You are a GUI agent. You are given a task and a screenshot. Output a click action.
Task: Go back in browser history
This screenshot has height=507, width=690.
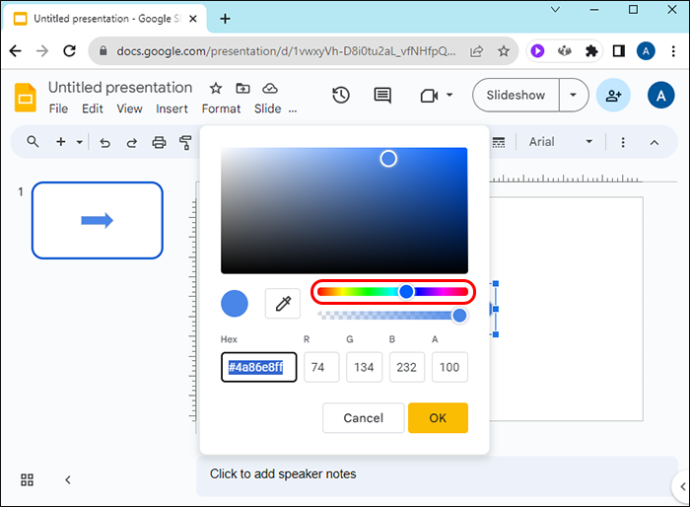pyautogui.click(x=15, y=51)
